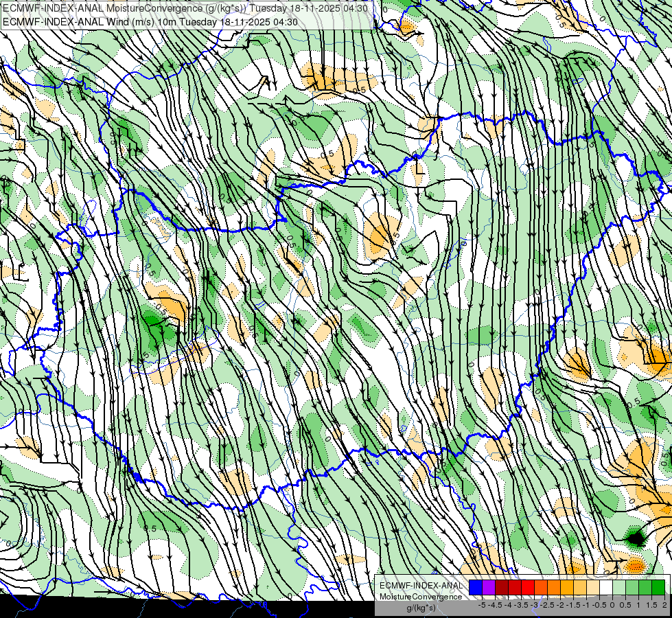This screenshot has width=672, height=618.
Task: Click the 2 tick value on legend
Action: coord(664,605)
